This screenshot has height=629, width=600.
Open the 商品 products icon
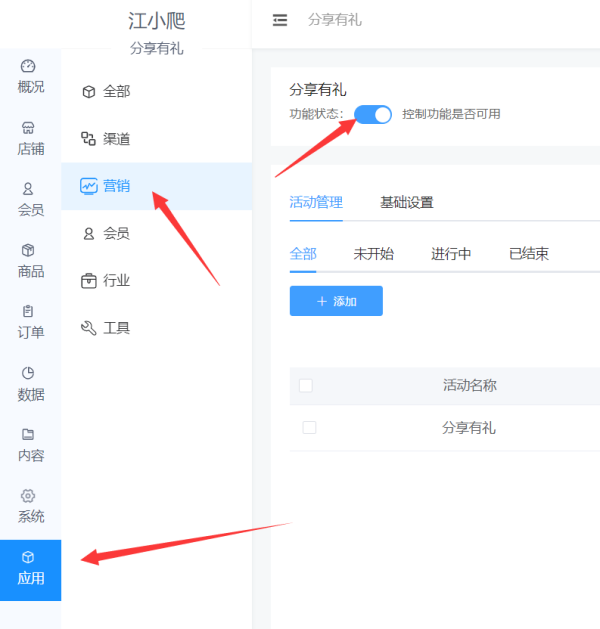(28, 250)
